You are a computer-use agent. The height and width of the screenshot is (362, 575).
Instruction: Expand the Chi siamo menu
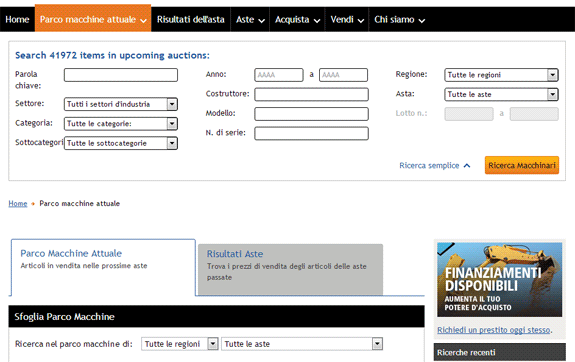click(399, 19)
